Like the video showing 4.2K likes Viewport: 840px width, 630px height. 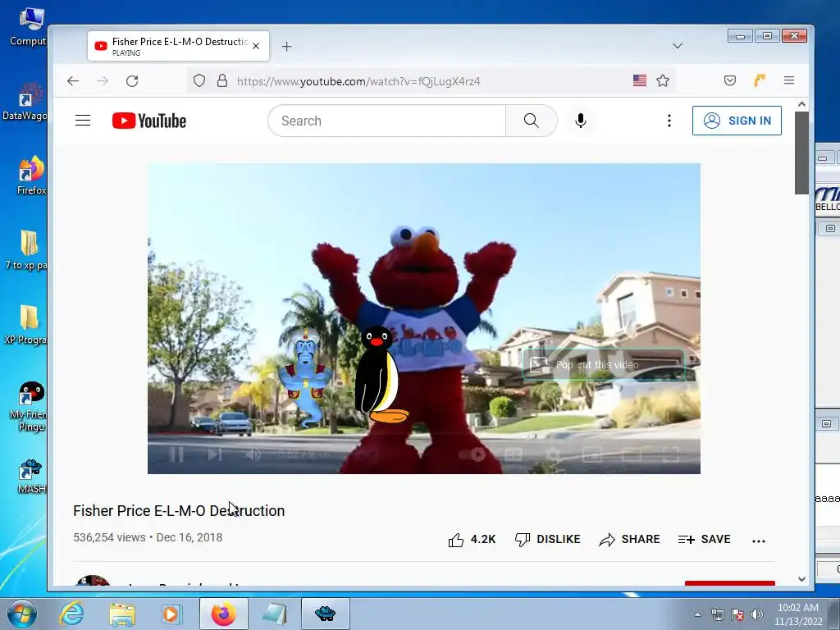[x=472, y=540]
